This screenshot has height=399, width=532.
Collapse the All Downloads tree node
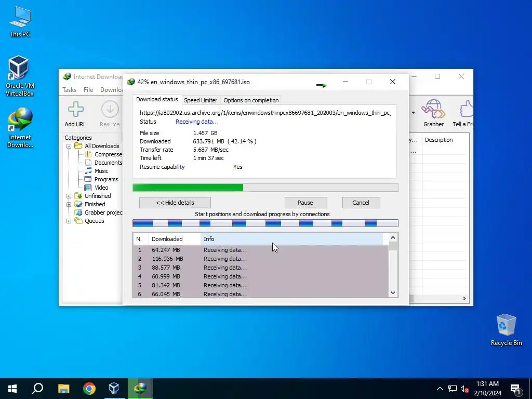point(69,146)
